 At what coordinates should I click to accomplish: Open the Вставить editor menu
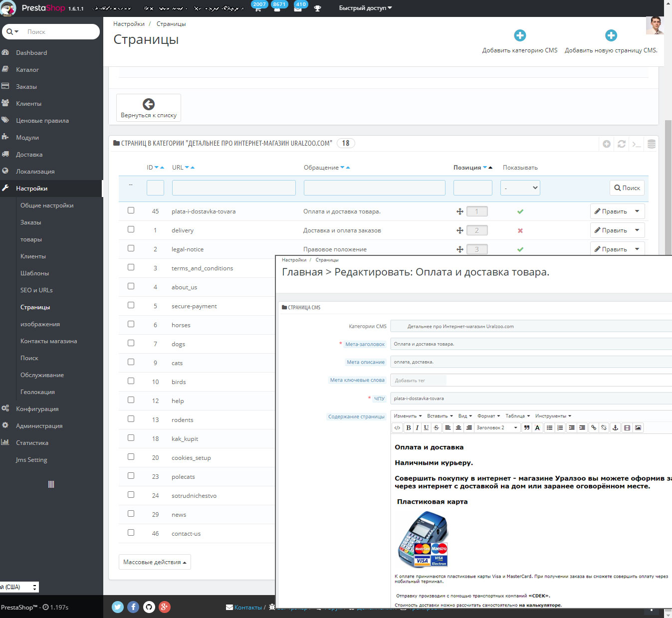coord(440,416)
